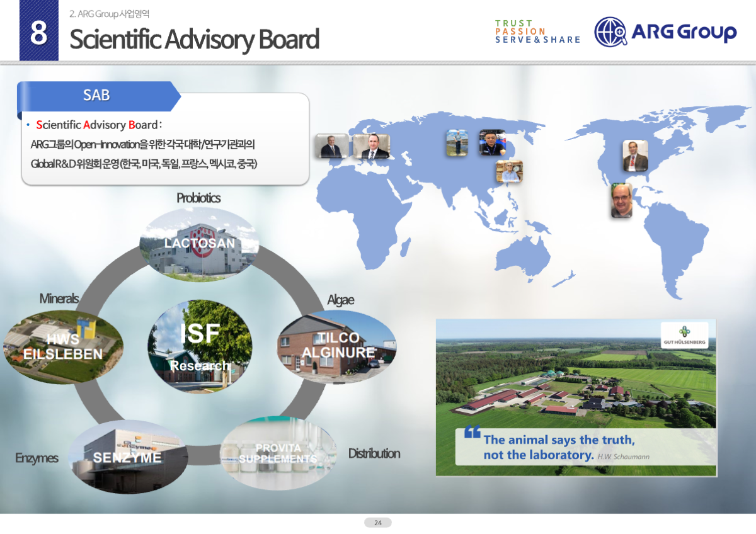Click the 'Distribution' label
Viewport: 756px width, 534px height.
coord(374,453)
